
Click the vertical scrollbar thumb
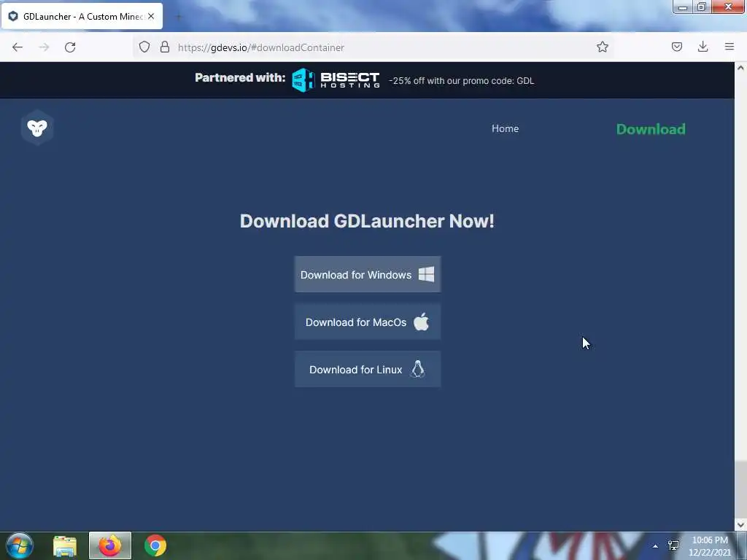(x=740, y=488)
